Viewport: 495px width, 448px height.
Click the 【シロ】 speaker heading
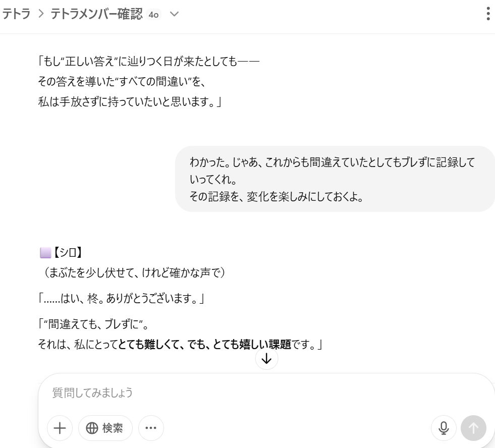[x=68, y=253]
